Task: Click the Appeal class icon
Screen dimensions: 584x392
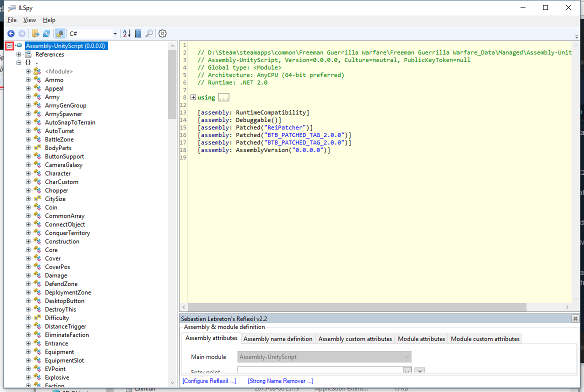Action: 37,88
